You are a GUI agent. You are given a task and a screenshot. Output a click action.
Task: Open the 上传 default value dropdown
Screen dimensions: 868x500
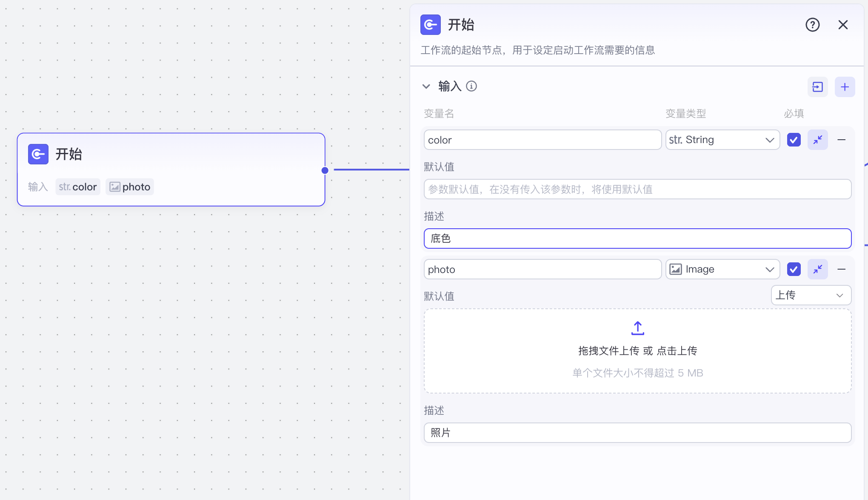811,295
